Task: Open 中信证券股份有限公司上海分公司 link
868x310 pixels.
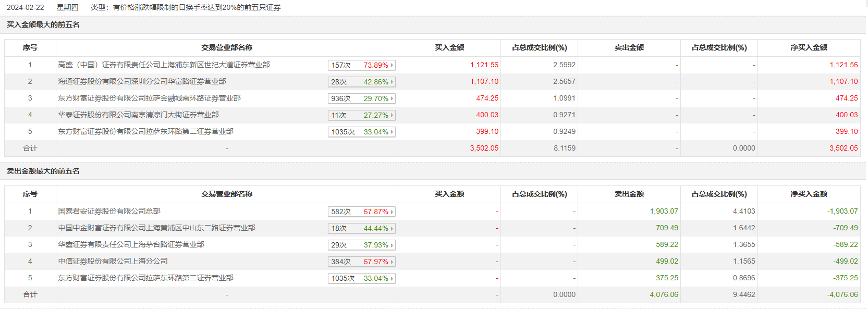Action: pos(113,261)
